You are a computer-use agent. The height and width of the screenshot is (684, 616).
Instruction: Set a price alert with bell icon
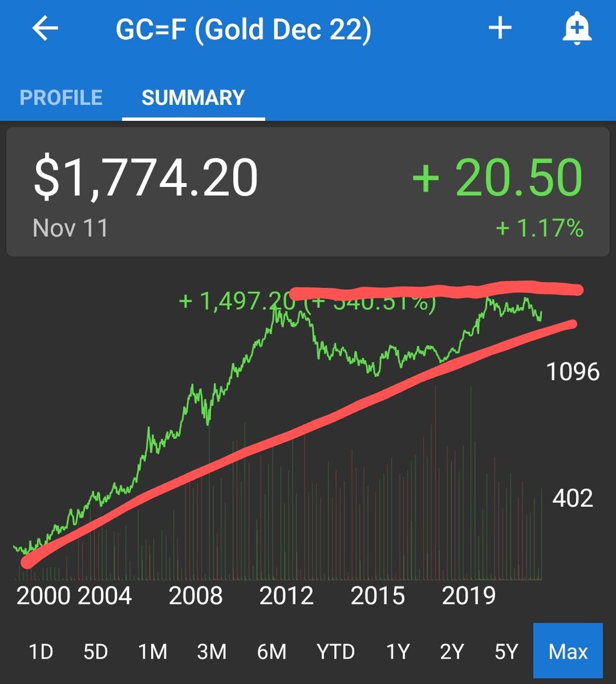click(577, 29)
